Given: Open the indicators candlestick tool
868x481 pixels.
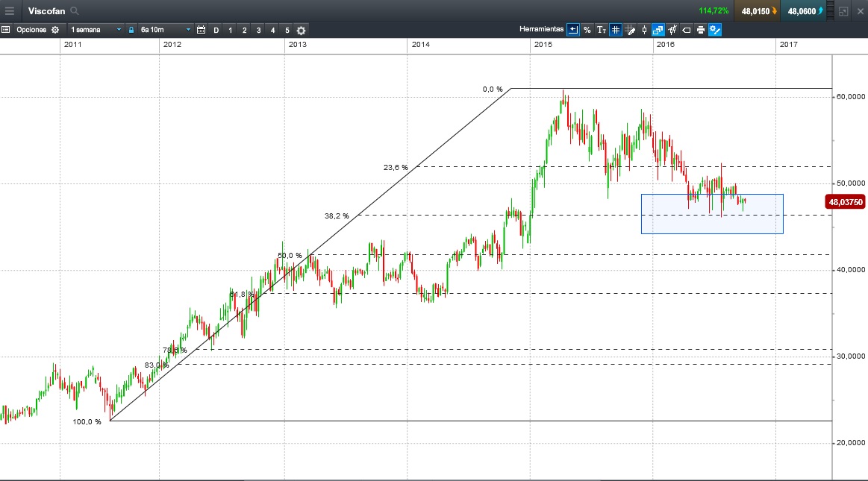Looking at the screenshot, I should pos(672,30).
